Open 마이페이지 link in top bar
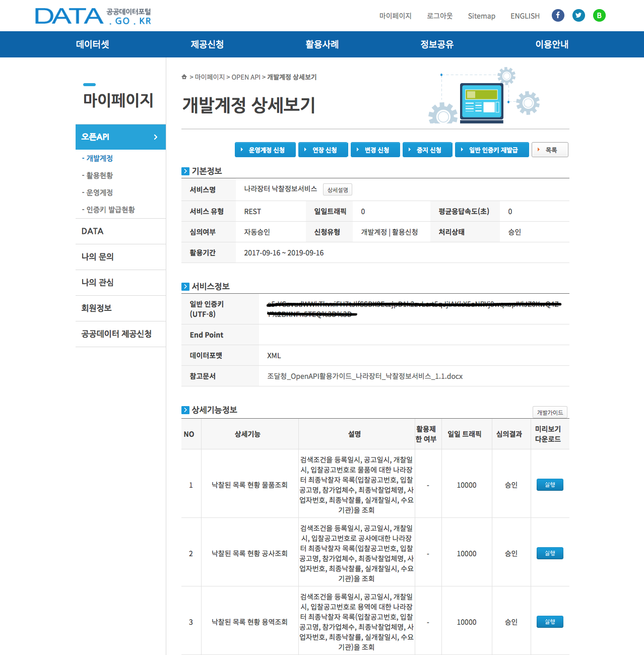The image size is (644, 655). tap(396, 16)
